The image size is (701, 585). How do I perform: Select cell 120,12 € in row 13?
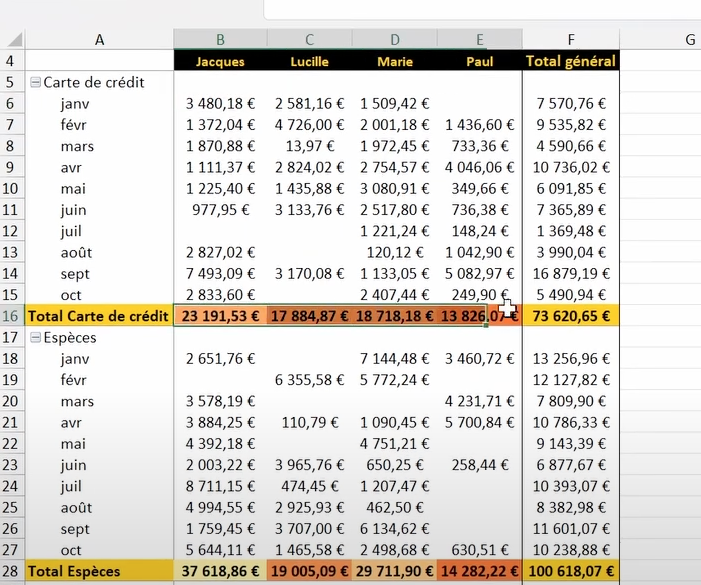[x=395, y=253]
